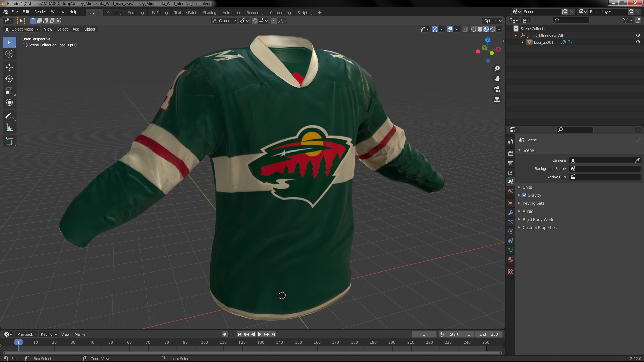Select the Measure ruler tool
644x362 pixels.
(9, 128)
